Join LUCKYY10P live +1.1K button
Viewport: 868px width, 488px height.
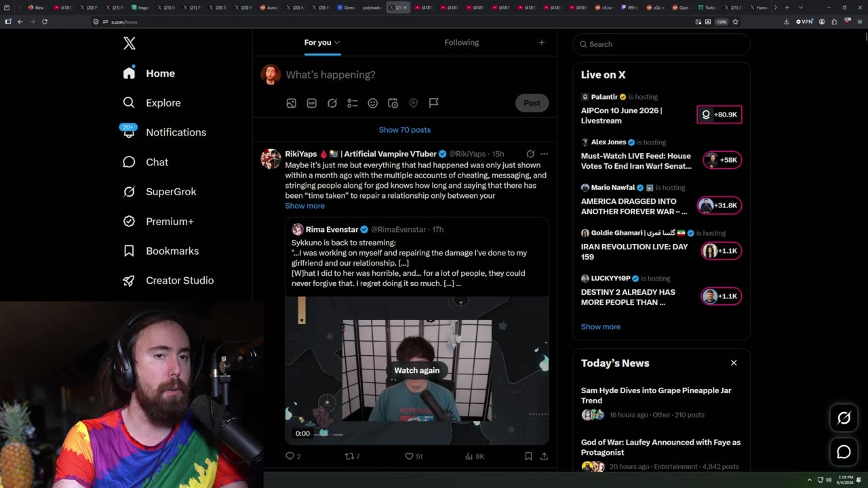click(x=721, y=296)
